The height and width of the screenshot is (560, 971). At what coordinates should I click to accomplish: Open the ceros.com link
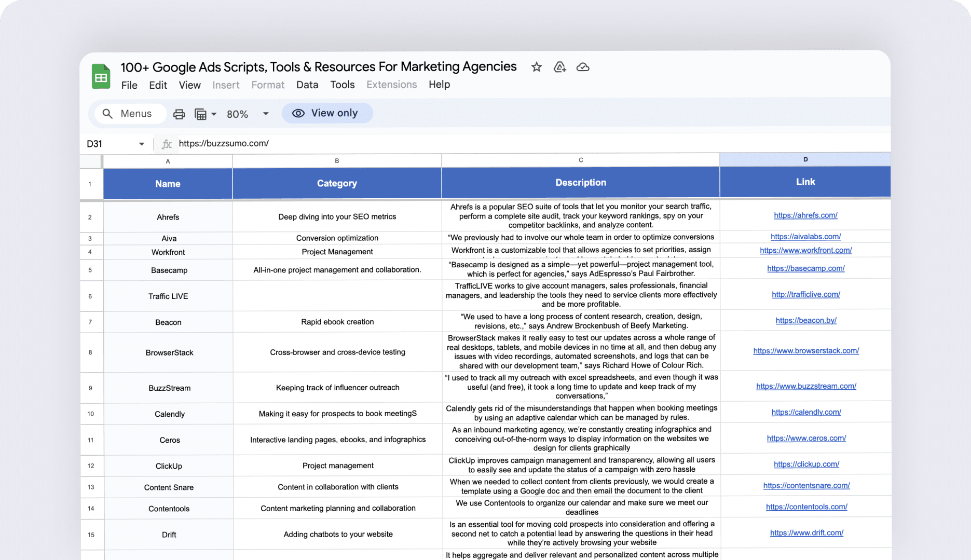[x=806, y=438]
